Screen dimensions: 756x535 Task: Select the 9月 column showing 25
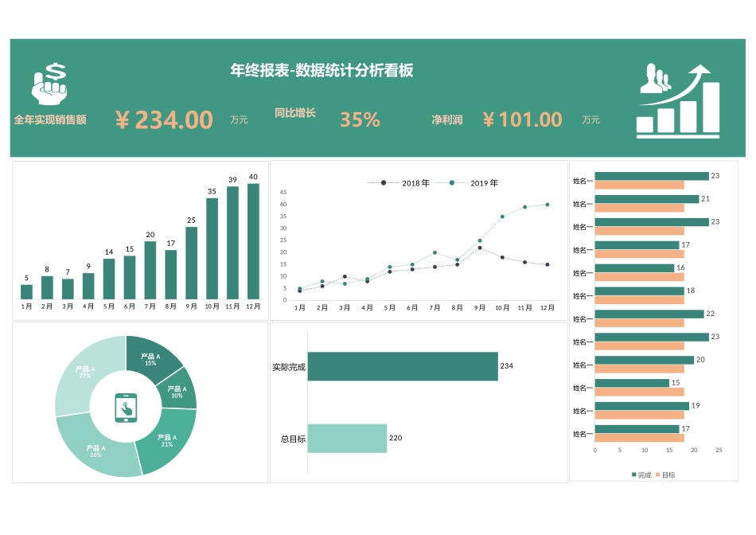191,263
